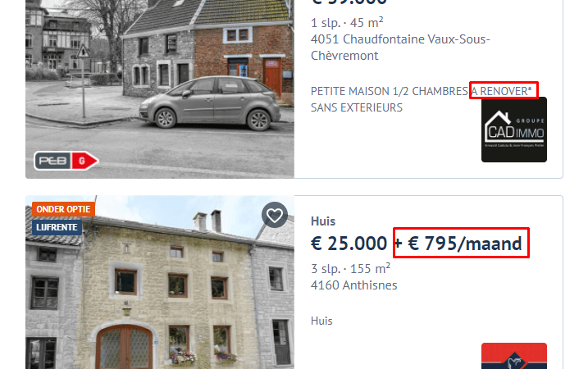Click the SANS EXTERIEURS text line
The image size is (588, 369).
tap(356, 107)
